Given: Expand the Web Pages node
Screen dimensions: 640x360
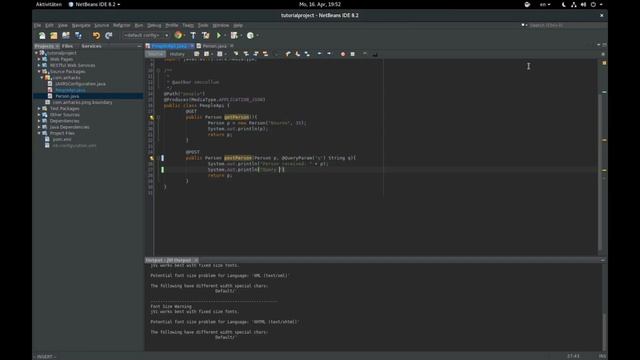Looking at the screenshot, I should coord(39,59).
